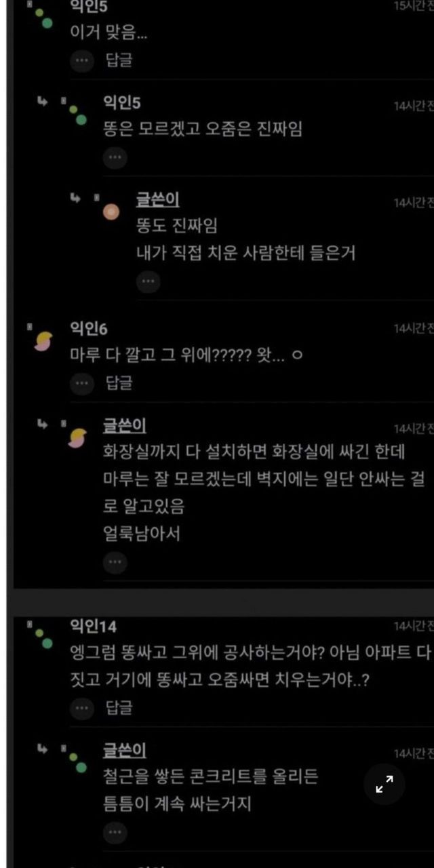Image resolution: width=434 pixels, height=868 pixels.
Task: Open more options under 익인5's first comment
Action: click(82, 60)
